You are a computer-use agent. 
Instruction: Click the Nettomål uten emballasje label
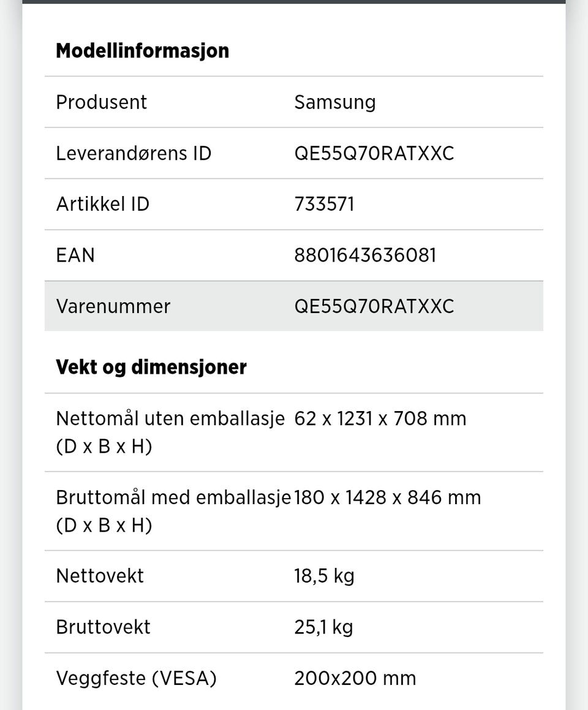pyautogui.click(x=170, y=419)
